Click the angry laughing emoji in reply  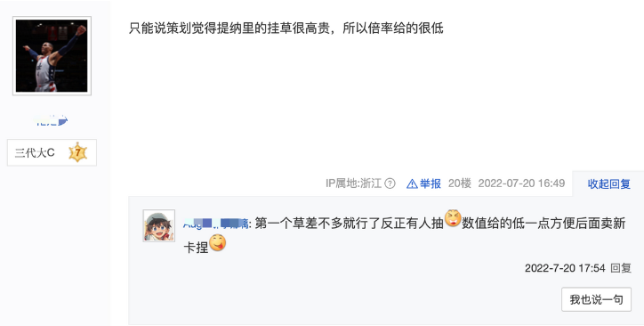coord(453,218)
